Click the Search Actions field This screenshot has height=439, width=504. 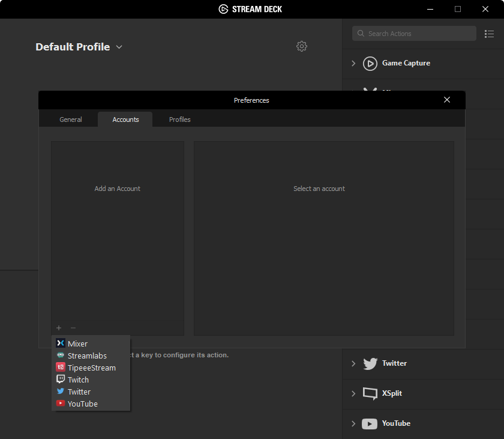tap(414, 34)
